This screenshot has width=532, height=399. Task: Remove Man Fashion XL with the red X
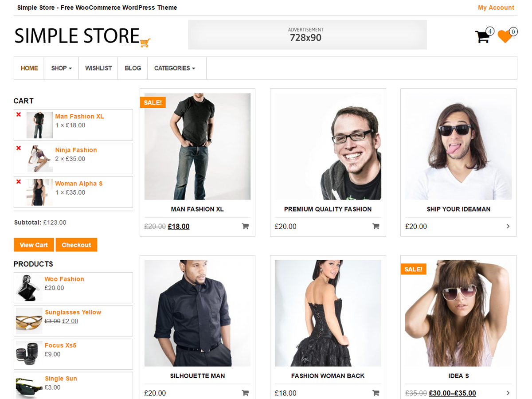point(18,114)
